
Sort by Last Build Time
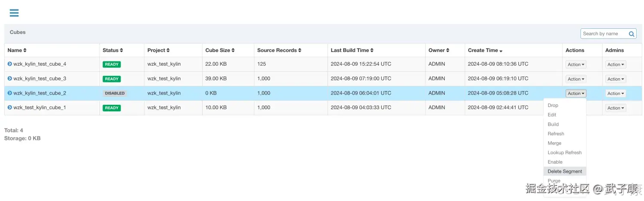click(x=372, y=50)
